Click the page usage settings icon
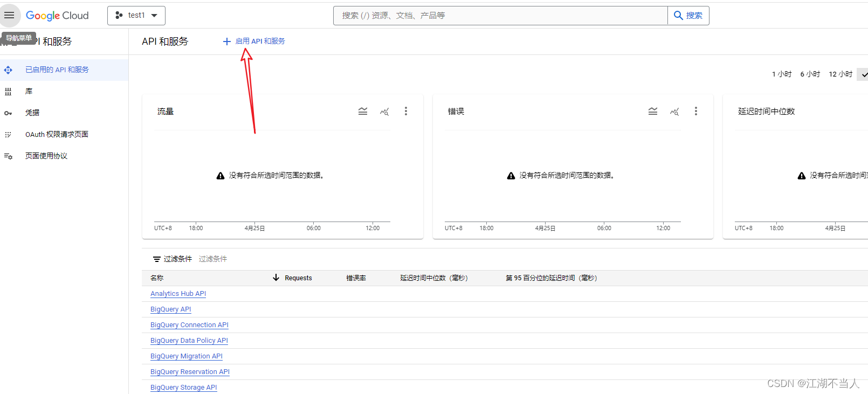This screenshot has height=394, width=868. 8,156
